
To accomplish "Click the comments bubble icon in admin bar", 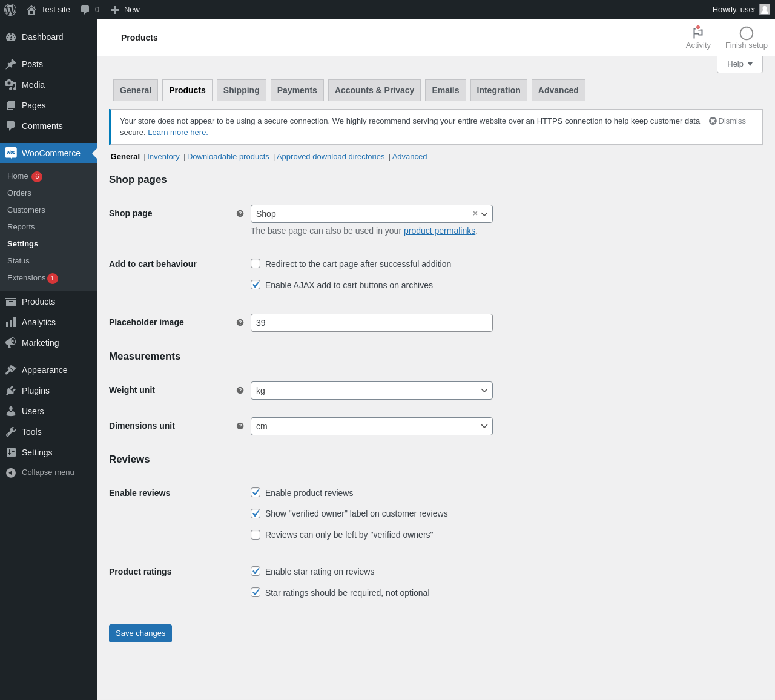I will tap(85, 10).
